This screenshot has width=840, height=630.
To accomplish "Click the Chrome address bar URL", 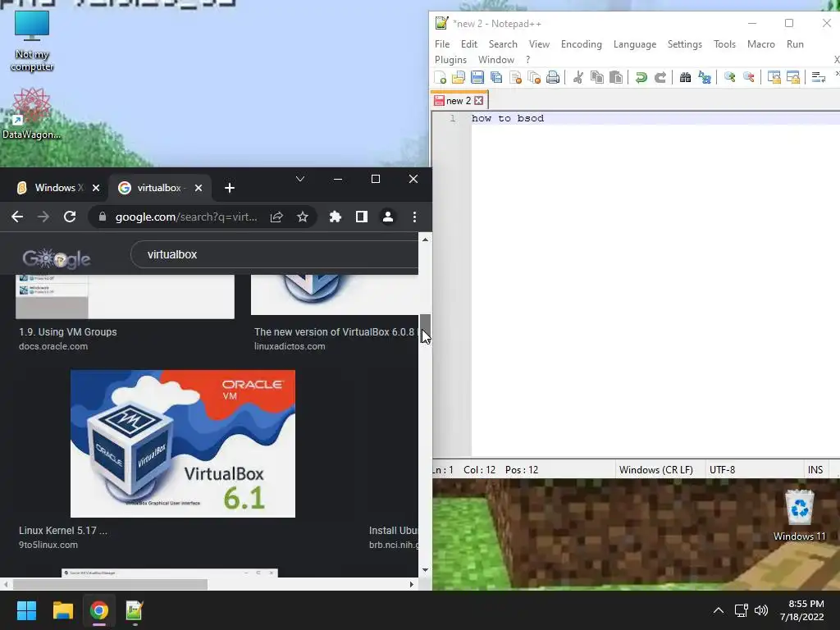I will coord(186,217).
